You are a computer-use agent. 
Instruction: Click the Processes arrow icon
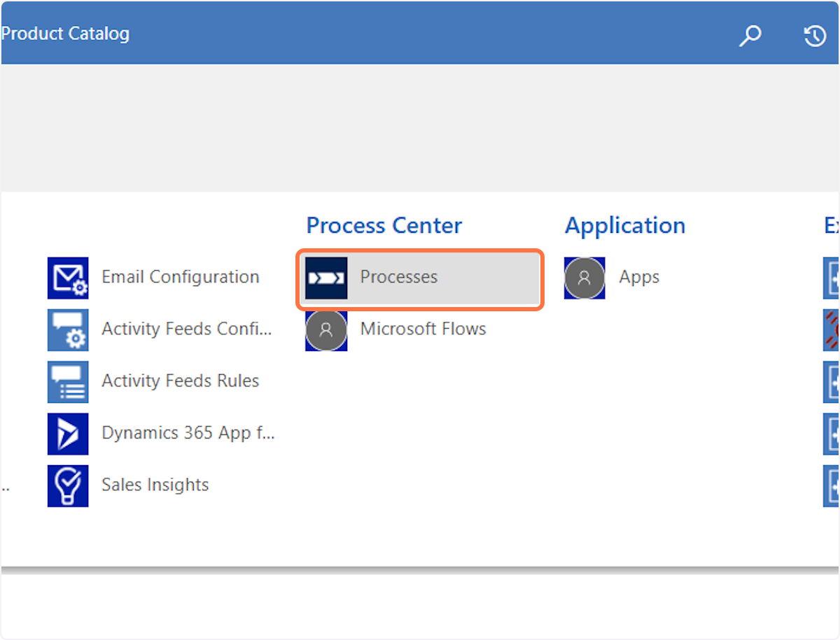326,278
